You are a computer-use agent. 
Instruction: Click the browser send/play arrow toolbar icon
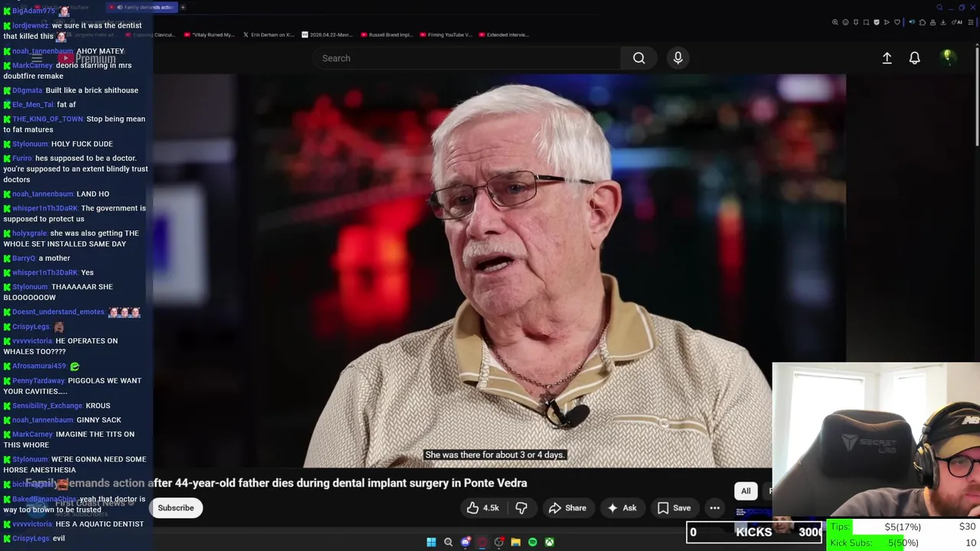[x=887, y=22]
